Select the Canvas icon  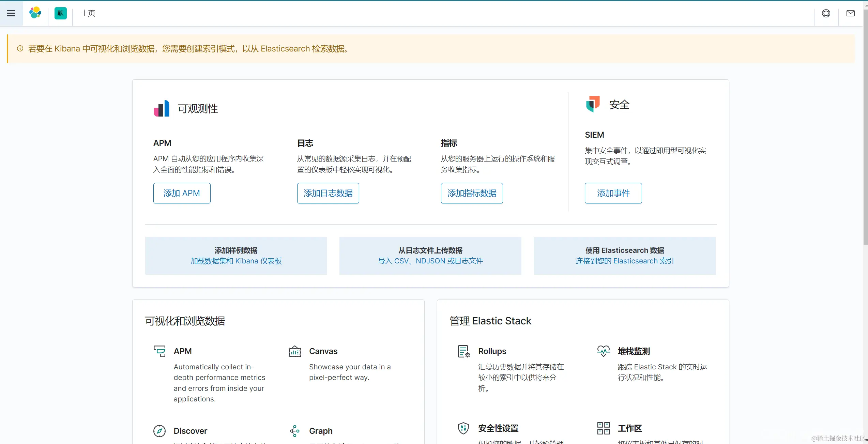coord(294,351)
